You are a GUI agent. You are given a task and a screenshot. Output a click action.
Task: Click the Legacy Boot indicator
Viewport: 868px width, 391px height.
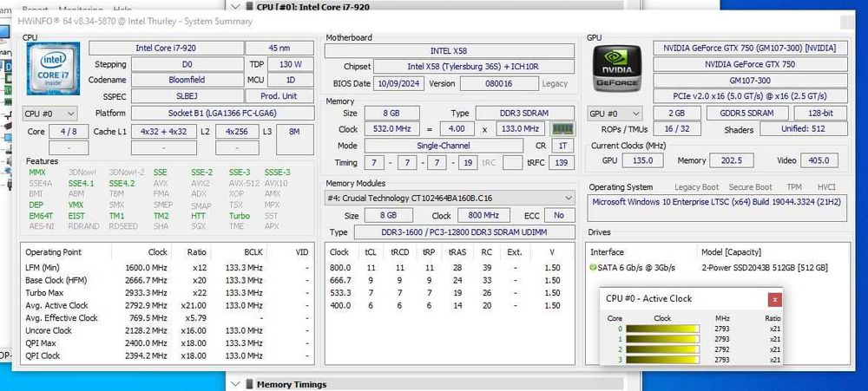pos(696,187)
